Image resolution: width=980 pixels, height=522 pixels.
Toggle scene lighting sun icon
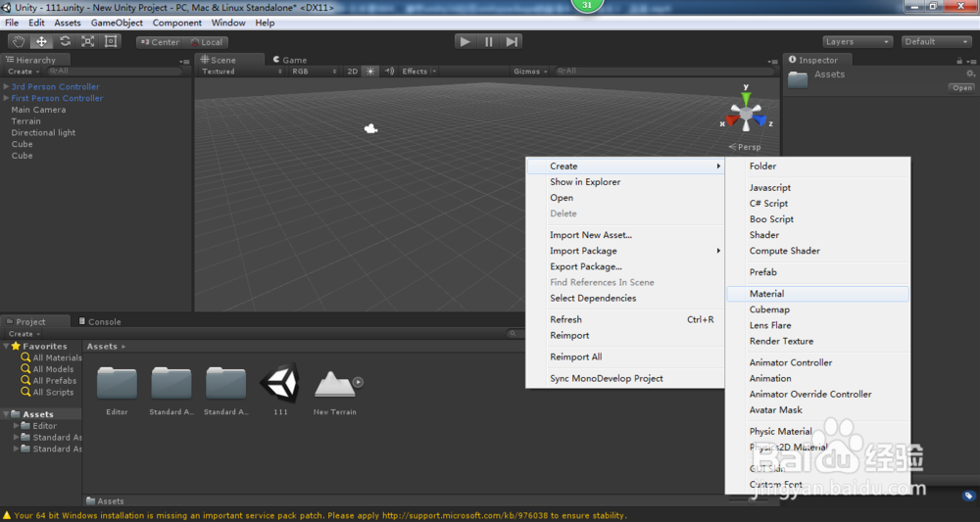click(370, 71)
